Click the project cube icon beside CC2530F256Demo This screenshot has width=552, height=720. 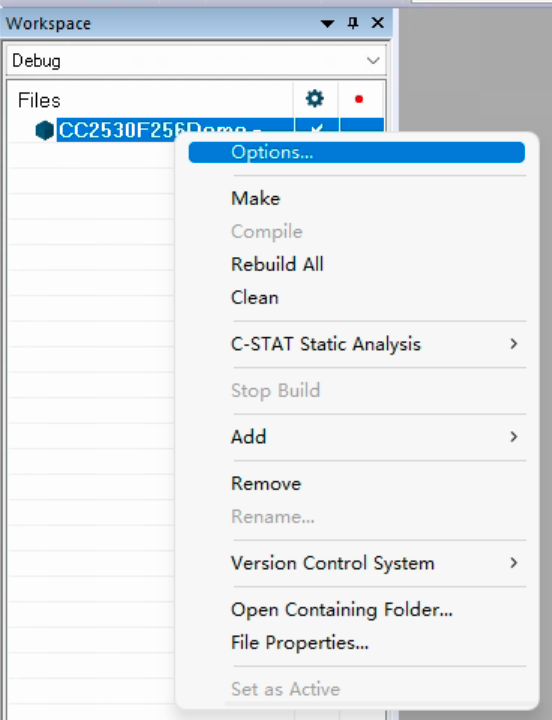45,130
